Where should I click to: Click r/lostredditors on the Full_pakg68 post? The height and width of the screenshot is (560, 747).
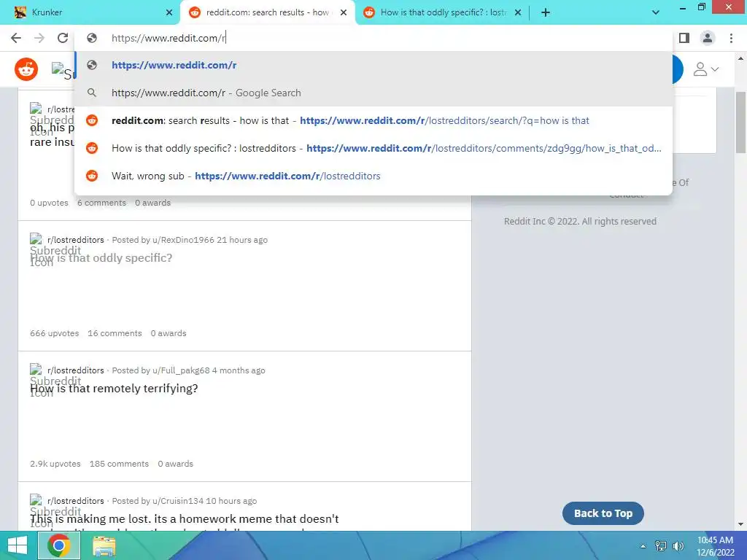75,370
